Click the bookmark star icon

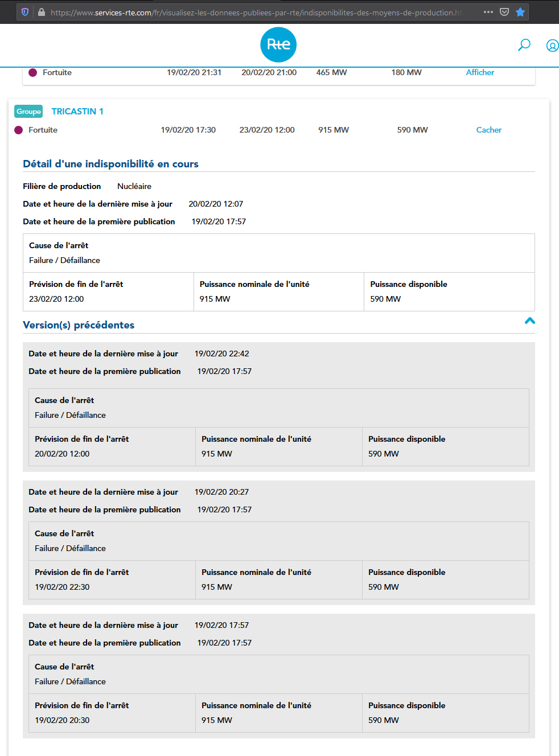520,12
